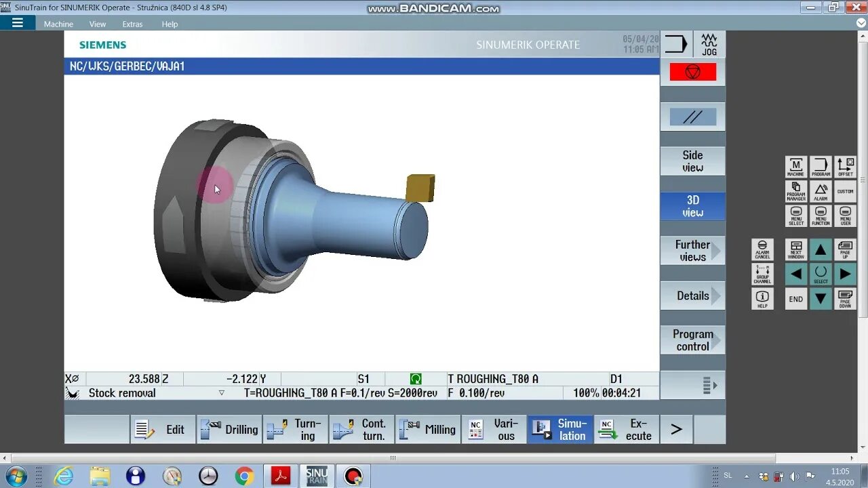Advance horizontal softkey bar with > key
The height and width of the screenshot is (488, 868).
676,429
